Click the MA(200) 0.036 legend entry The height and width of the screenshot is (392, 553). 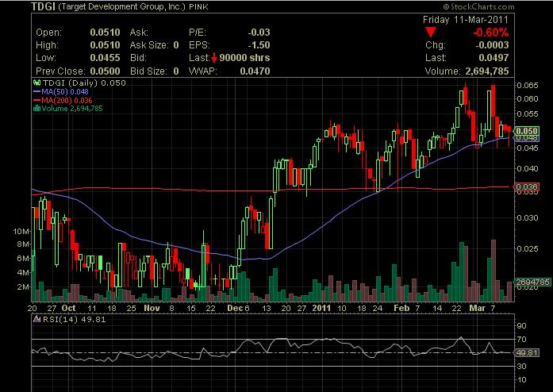[63, 100]
